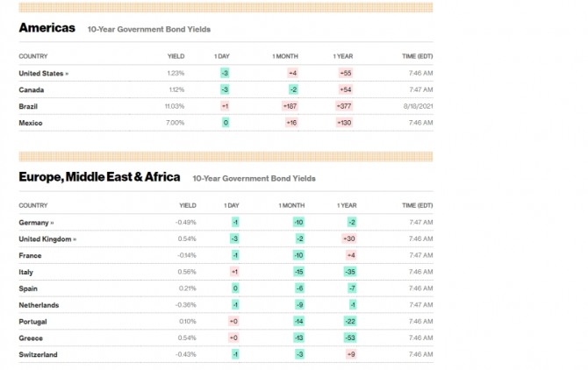Click Mexico's +130 one-year change cell

pyautogui.click(x=345, y=123)
